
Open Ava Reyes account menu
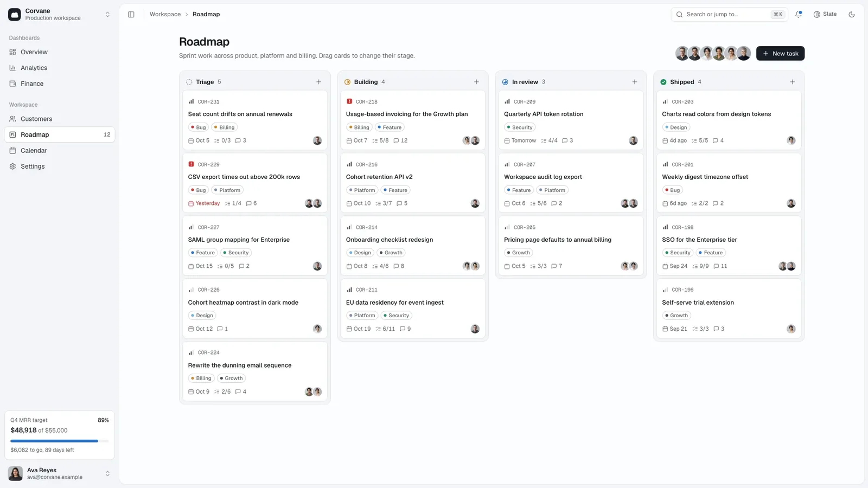click(60, 473)
